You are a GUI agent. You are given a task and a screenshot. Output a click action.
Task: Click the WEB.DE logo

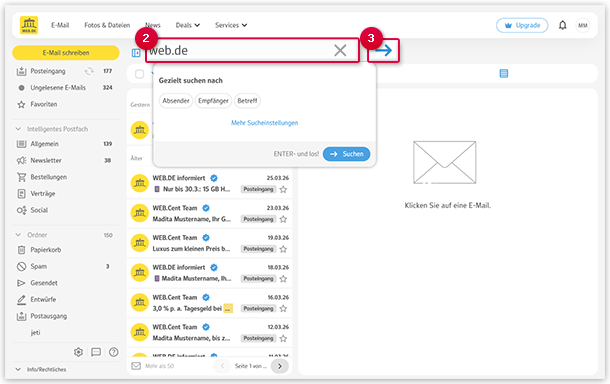(x=29, y=25)
